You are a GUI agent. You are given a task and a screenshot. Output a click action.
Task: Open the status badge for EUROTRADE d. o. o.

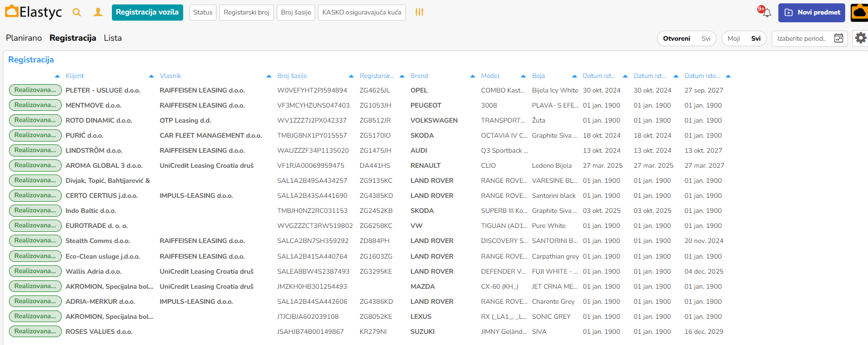(35, 226)
